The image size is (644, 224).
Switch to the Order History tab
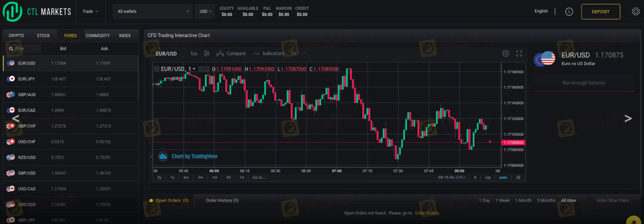222,200
